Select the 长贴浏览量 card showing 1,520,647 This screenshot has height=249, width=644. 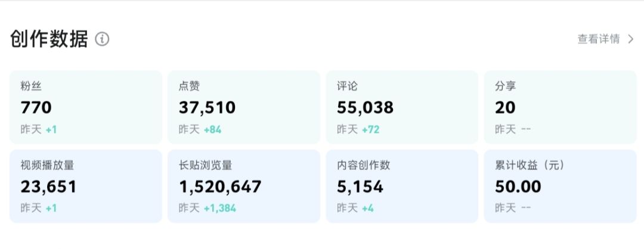coord(244,186)
